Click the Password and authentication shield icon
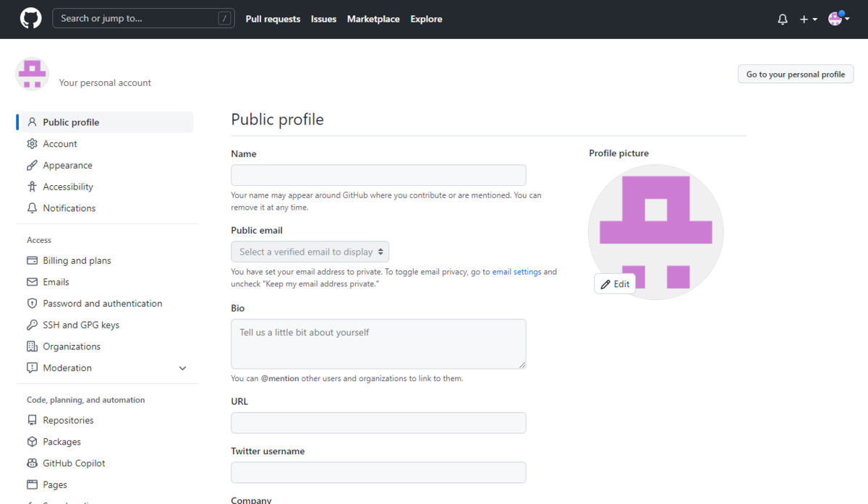868x504 pixels. (x=32, y=304)
